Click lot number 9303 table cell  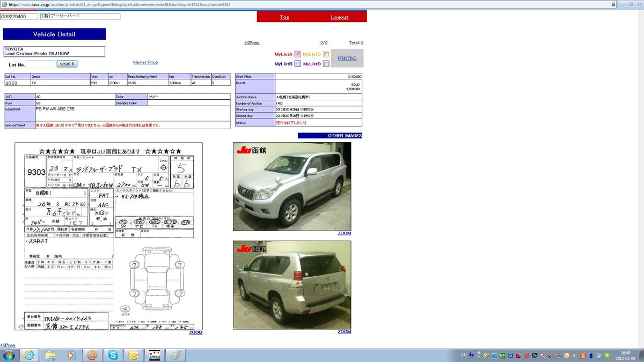click(x=17, y=83)
